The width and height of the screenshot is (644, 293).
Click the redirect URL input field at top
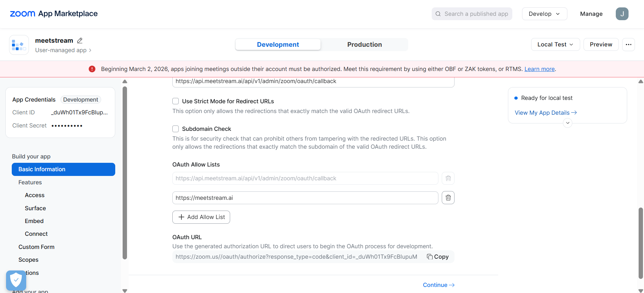[313, 82]
